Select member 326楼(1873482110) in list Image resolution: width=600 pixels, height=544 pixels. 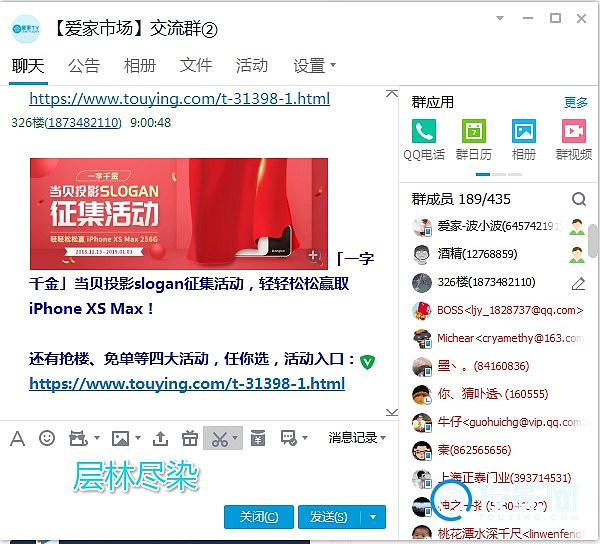coord(498,283)
